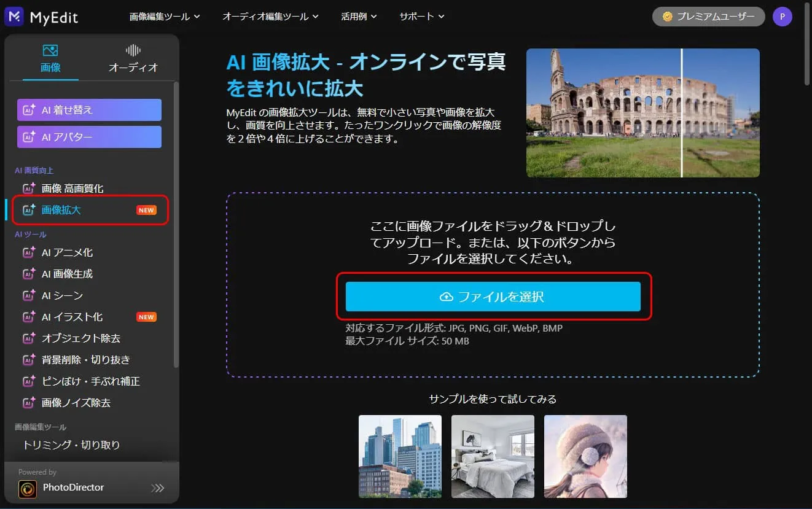
Task: Click the MyEdit brand name text
Action: (x=54, y=17)
